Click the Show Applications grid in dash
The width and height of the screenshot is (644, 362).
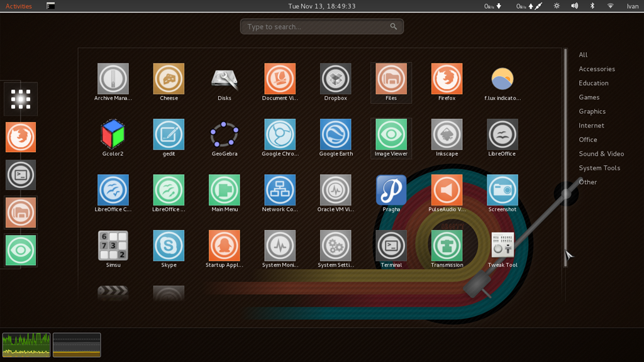pos(21,99)
